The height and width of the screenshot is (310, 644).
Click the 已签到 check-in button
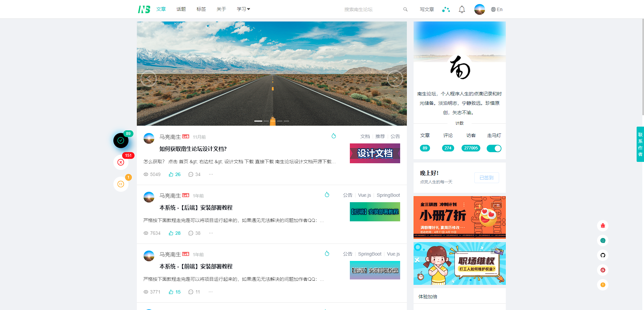[486, 178]
